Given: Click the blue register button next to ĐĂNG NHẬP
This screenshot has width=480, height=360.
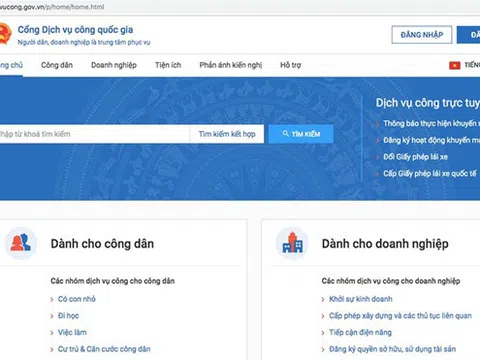Looking at the screenshot, I should [x=469, y=35].
